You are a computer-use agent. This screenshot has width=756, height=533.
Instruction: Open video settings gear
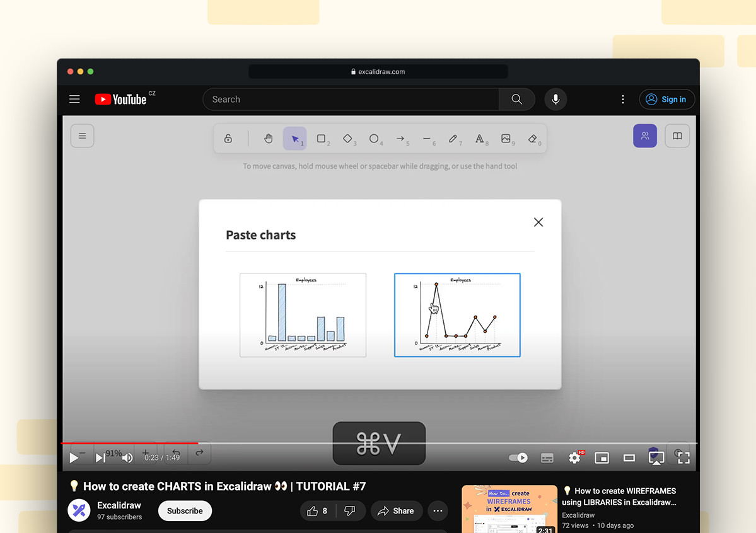click(x=574, y=457)
